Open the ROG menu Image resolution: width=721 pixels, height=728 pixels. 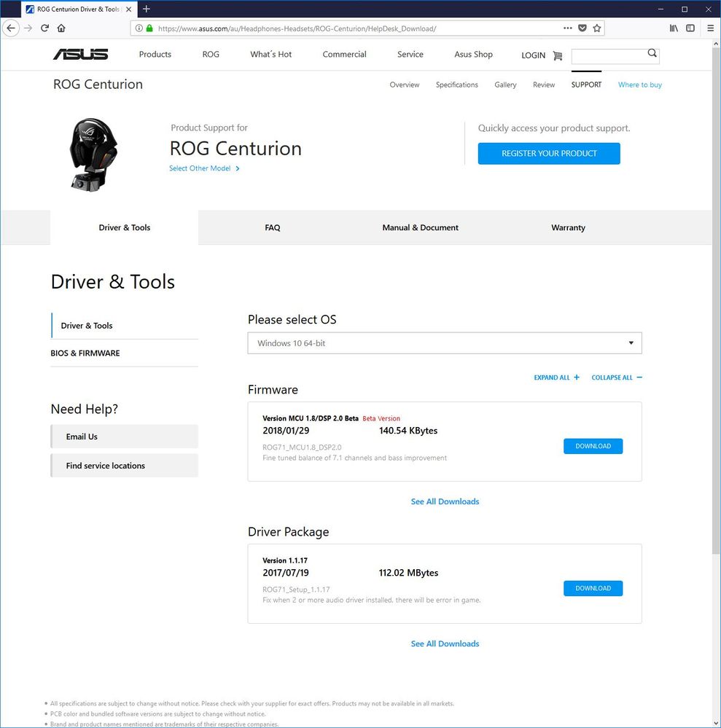211,55
